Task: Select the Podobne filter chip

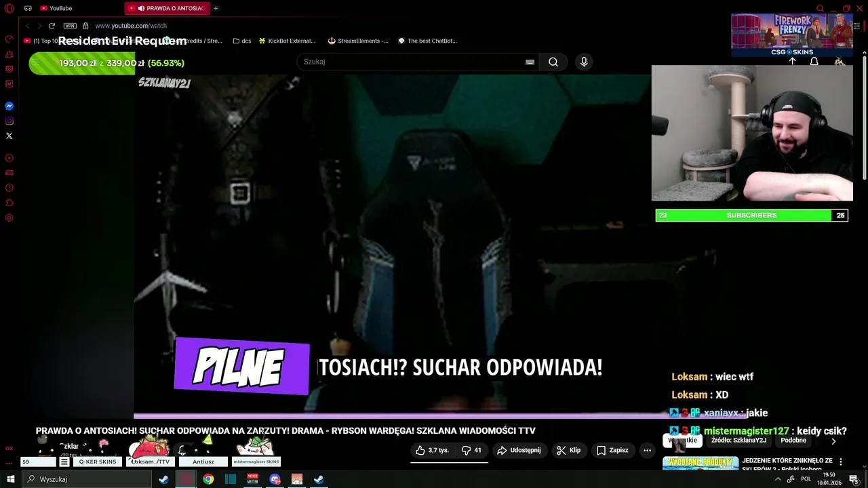Action: [x=793, y=441]
